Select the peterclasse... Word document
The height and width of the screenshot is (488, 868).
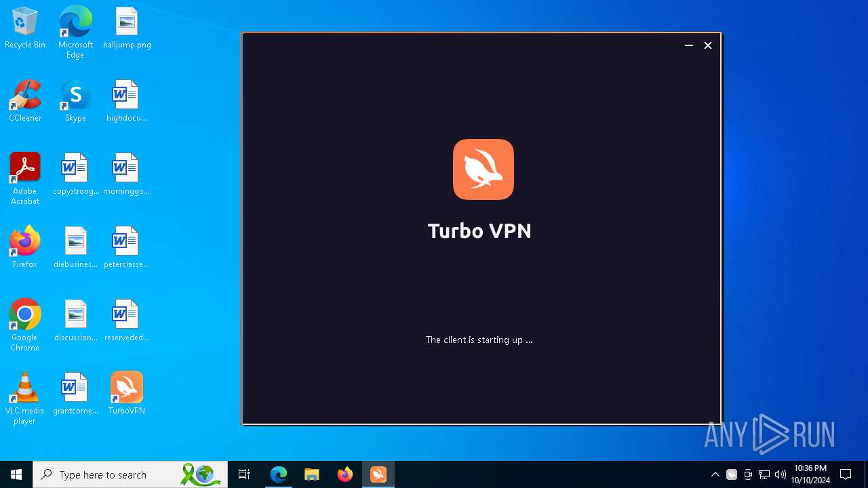coord(127,248)
